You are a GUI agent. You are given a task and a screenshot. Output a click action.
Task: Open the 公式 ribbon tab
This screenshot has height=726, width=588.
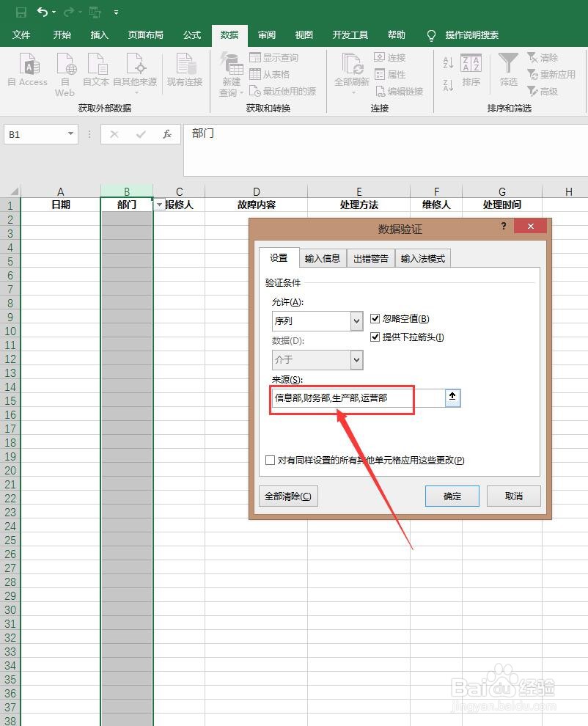[191, 34]
